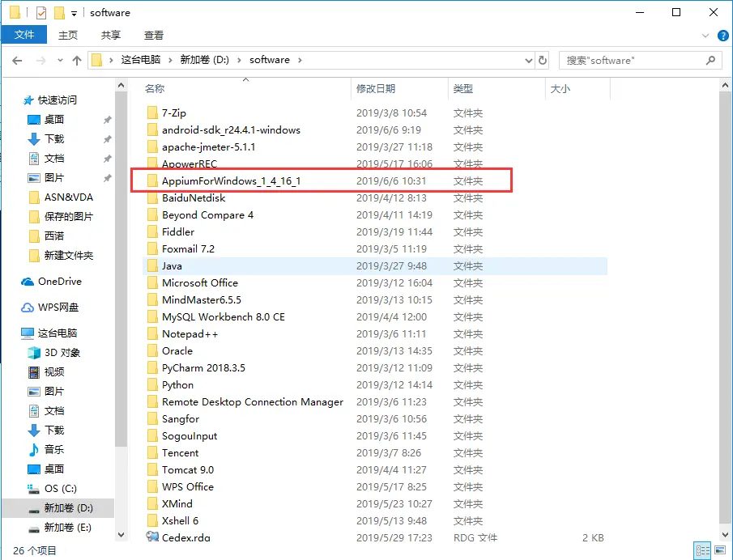733x560 pixels.
Task: Open 西诺 folder in quick access
Action: [x=46, y=236]
